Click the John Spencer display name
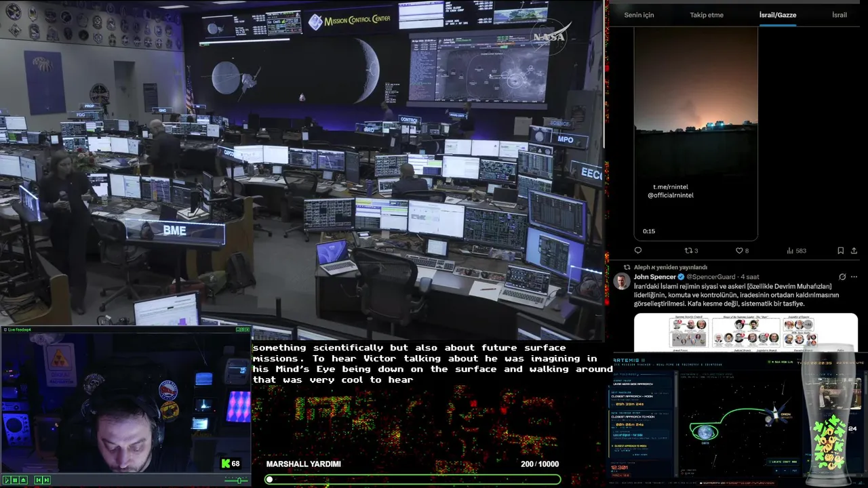 tap(654, 277)
